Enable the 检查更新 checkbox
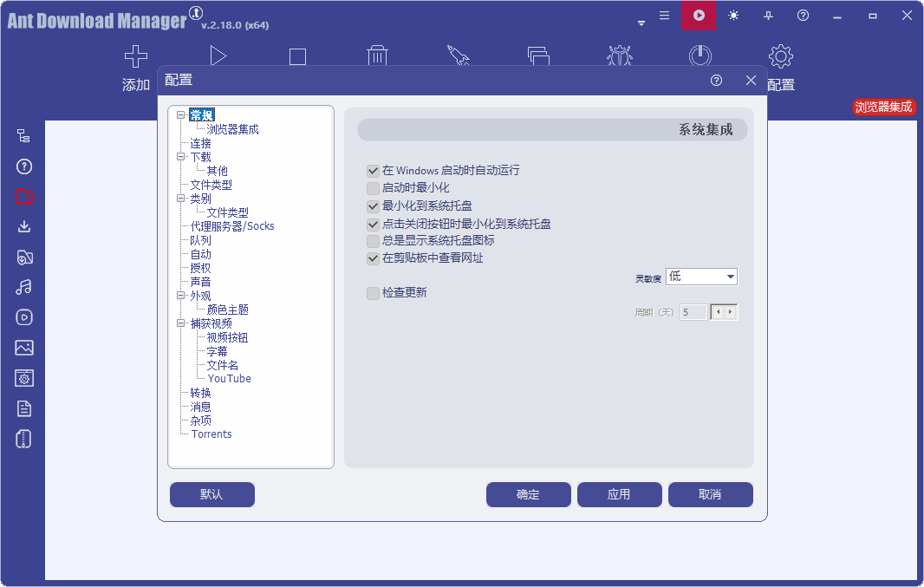Screen dimensions: 924x587 click(373, 293)
